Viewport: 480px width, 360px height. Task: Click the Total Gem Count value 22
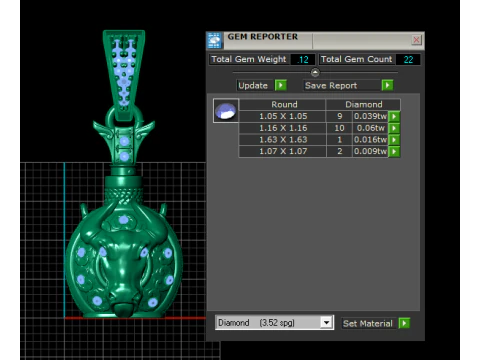(408, 59)
